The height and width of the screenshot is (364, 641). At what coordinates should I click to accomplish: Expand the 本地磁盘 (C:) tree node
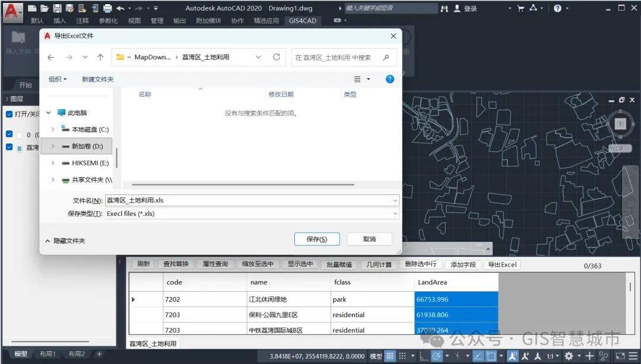53,129
